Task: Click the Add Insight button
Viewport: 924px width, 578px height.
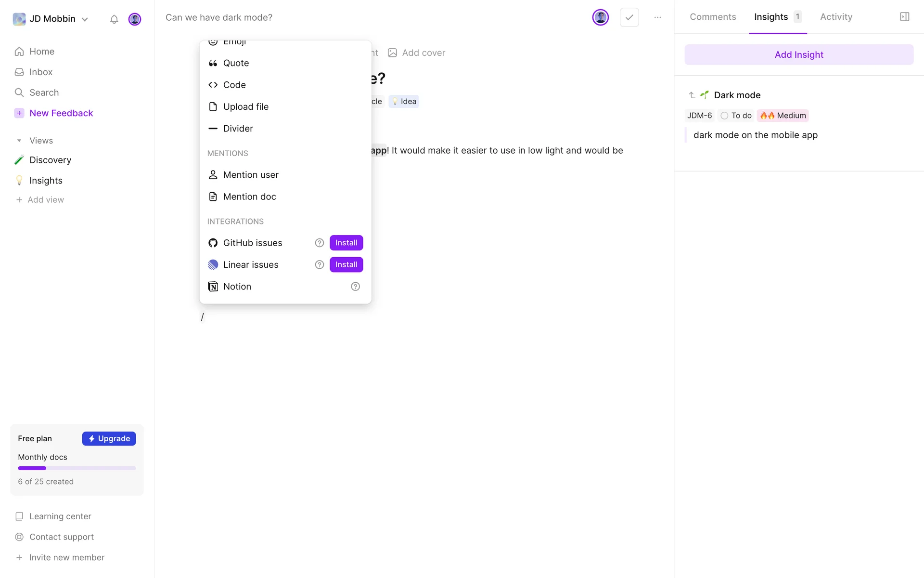Action: [x=799, y=55]
